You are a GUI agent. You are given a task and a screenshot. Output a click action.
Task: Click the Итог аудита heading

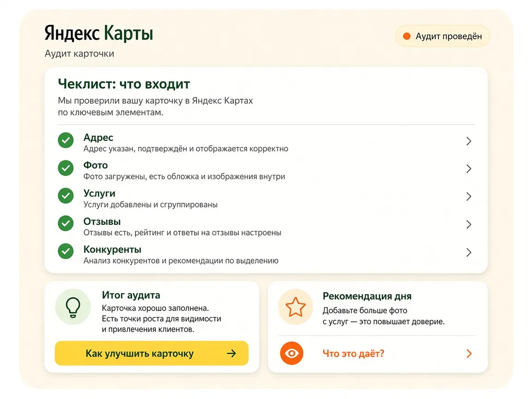click(131, 295)
